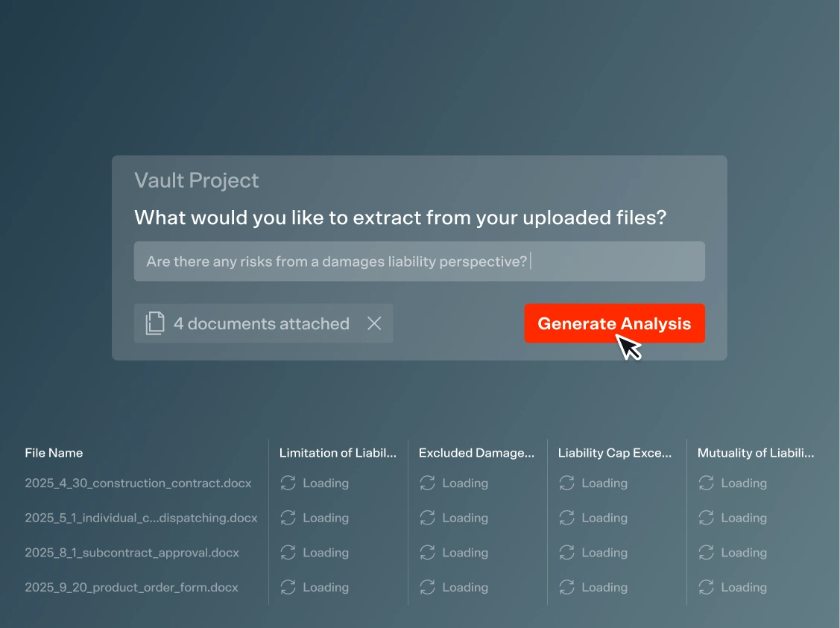Screen dimensions: 840x628
Task: Click loading spinner for individual dispatching Limitation of Liability
Action: pyautogui.click(x=288, y=518)
